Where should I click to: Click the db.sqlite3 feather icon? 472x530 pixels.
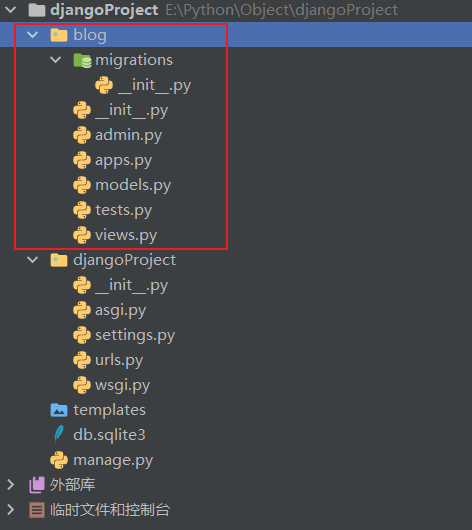point(59,435)
